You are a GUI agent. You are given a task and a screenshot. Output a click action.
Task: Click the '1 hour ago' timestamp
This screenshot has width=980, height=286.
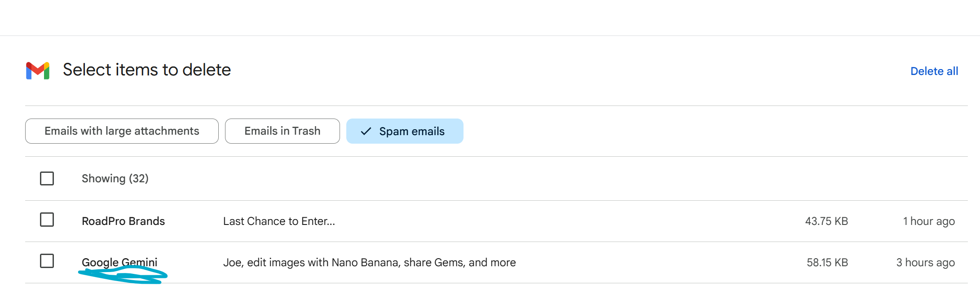coord(928,220)
